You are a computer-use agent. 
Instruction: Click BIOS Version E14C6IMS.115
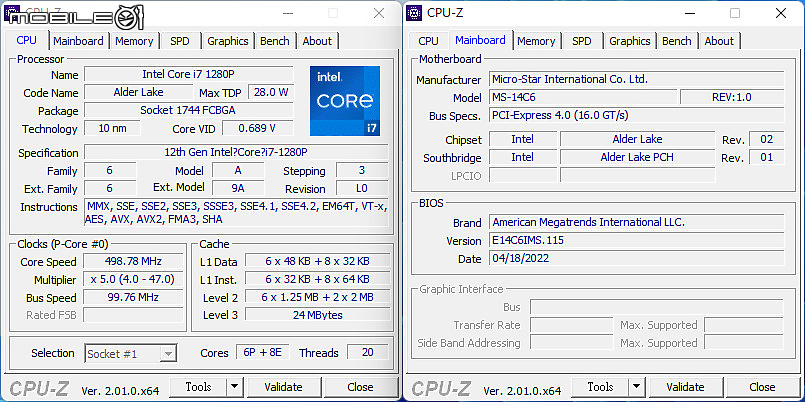pos(637,240)
